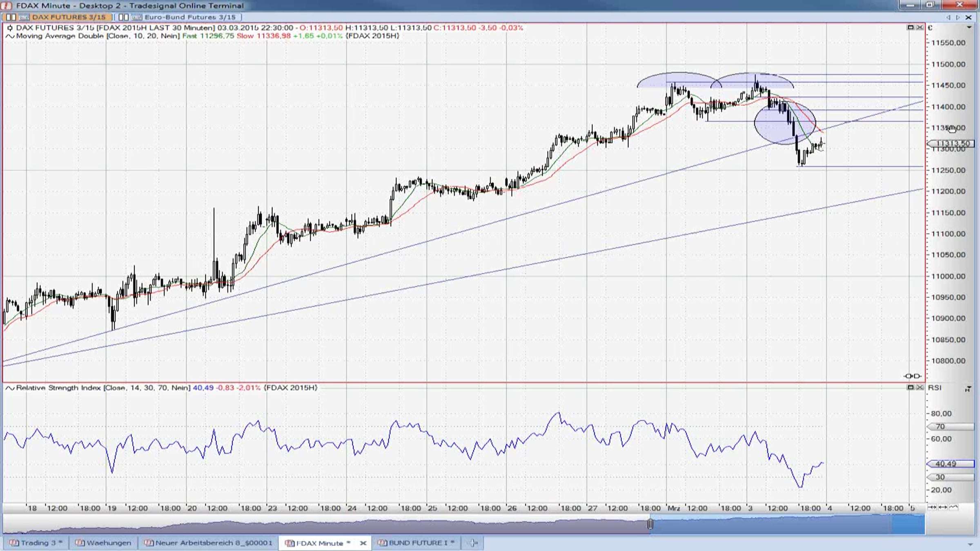Click the Slow 11336,98 value in legend
980x551 pixels.
coord(263,36)
